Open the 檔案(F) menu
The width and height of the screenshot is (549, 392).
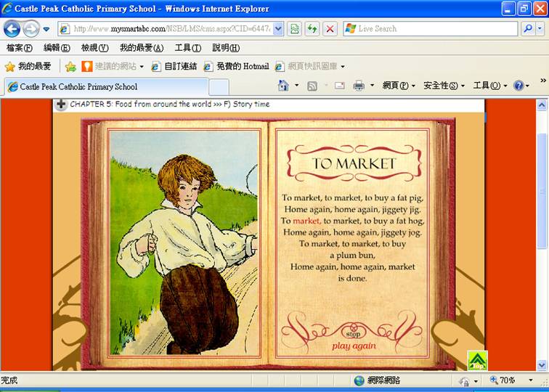pos(20,48)
